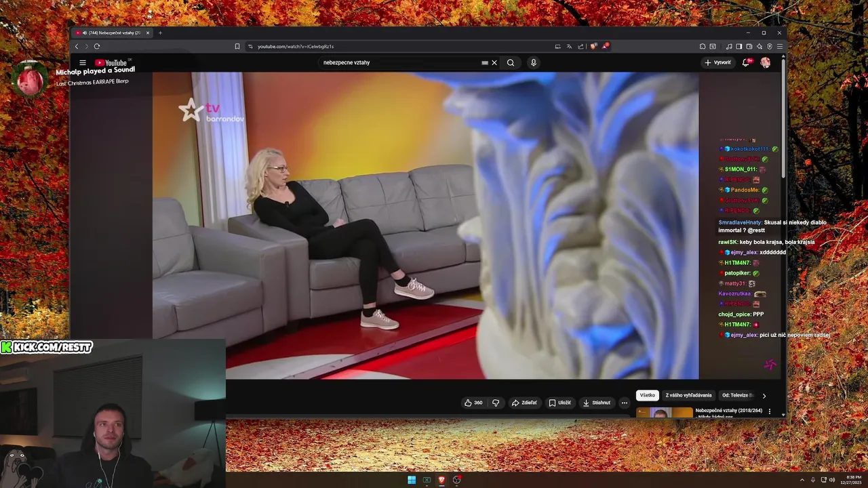Click the Zdieľať share button

[x=524, y=403]
